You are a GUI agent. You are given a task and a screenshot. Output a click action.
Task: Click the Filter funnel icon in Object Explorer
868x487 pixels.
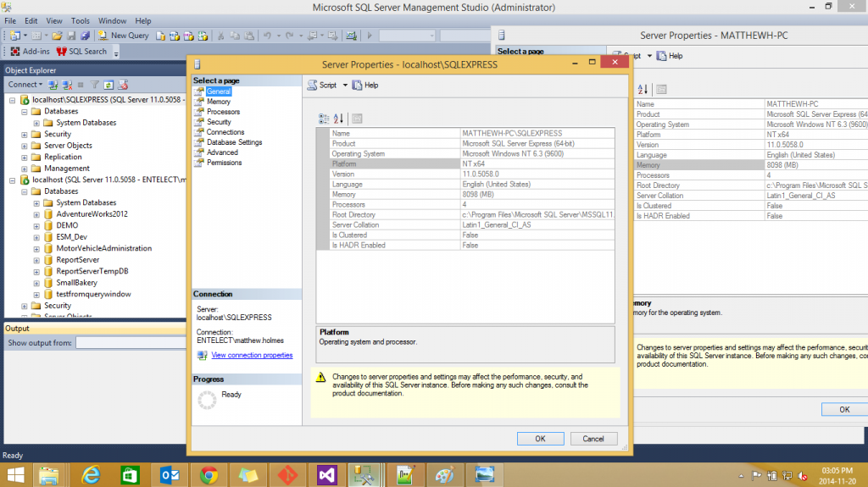(95, 85)
